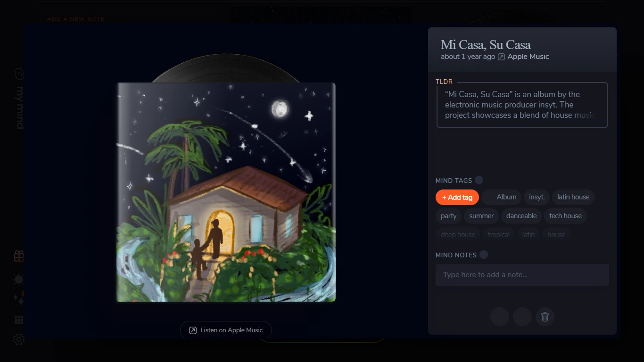Select the latin house tag
This screenshot has height=362, width=644.
pyautogui.click(x=573, y=197)
